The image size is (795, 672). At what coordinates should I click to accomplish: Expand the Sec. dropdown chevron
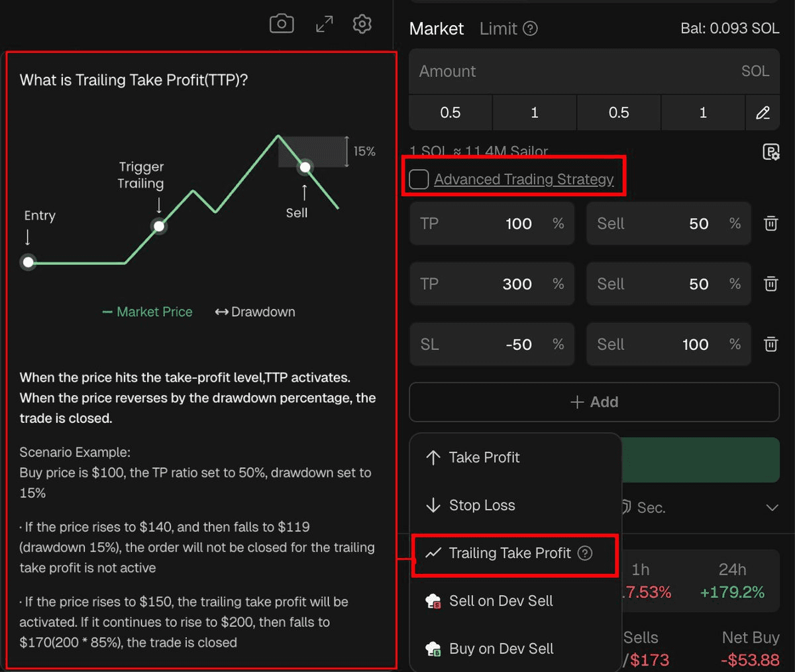tap(772, 507)
